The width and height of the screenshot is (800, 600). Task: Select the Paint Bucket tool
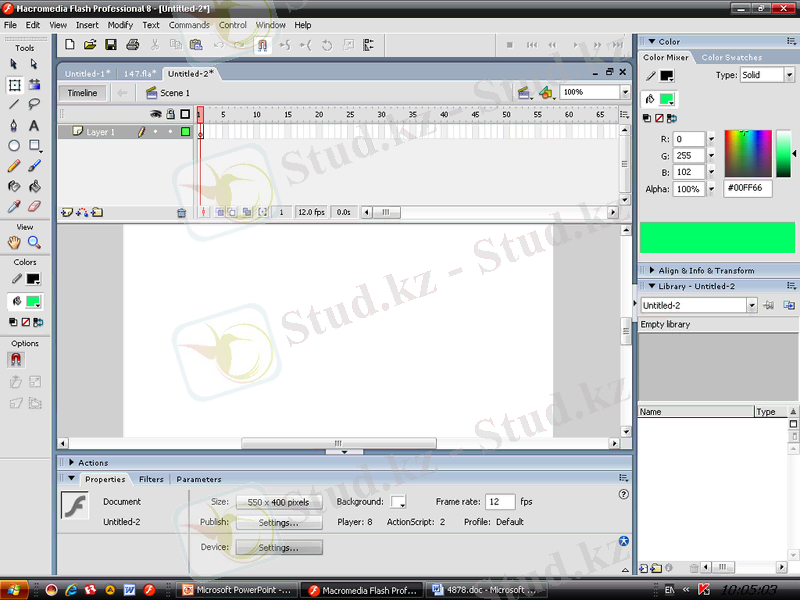pos(34,186)
